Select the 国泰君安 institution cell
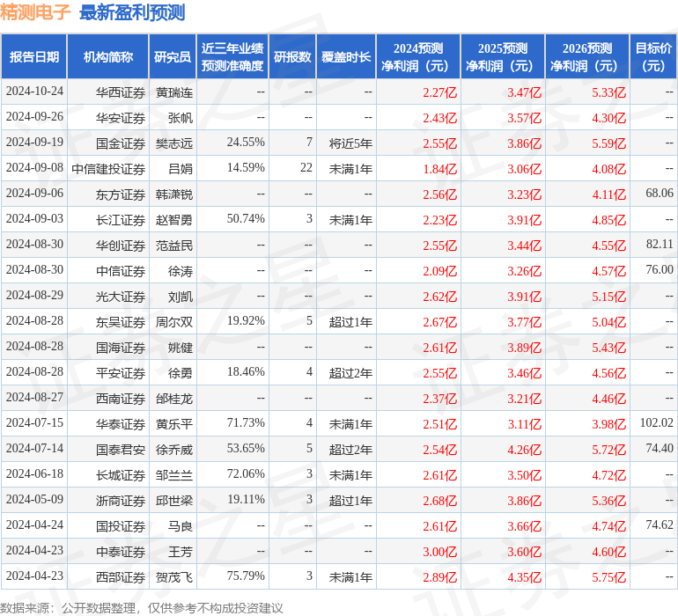The width and height of the screenshot is (678, 616). (x=108, y=449)
